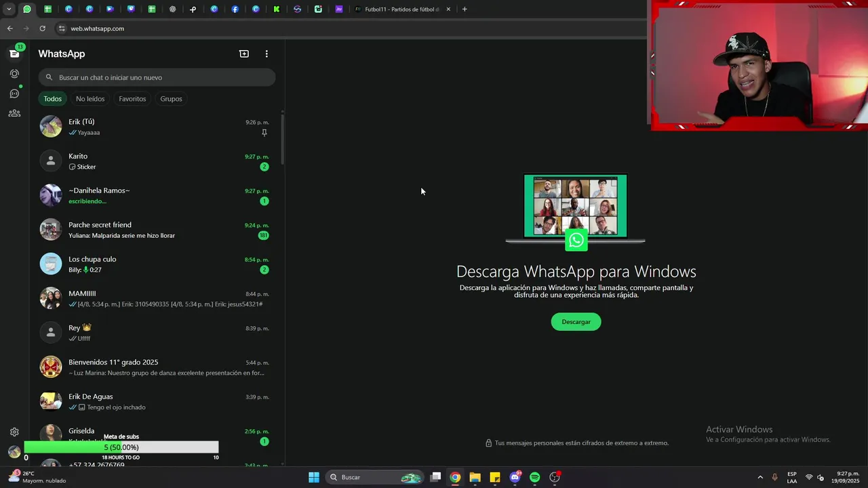Image resolution: width=868 pixels, height=488 pixels.
Task: Select the Todos filter tab
Action: pos(53,99)
